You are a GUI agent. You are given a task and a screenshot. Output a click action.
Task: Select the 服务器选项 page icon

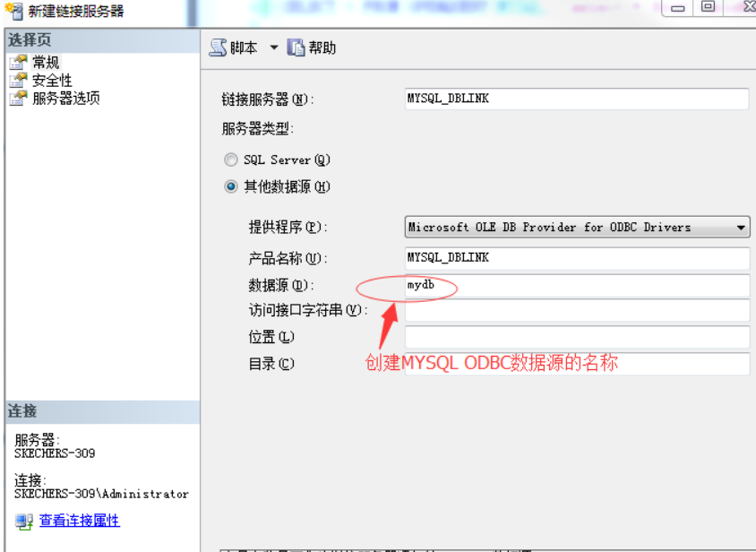[x=18, y=98]
